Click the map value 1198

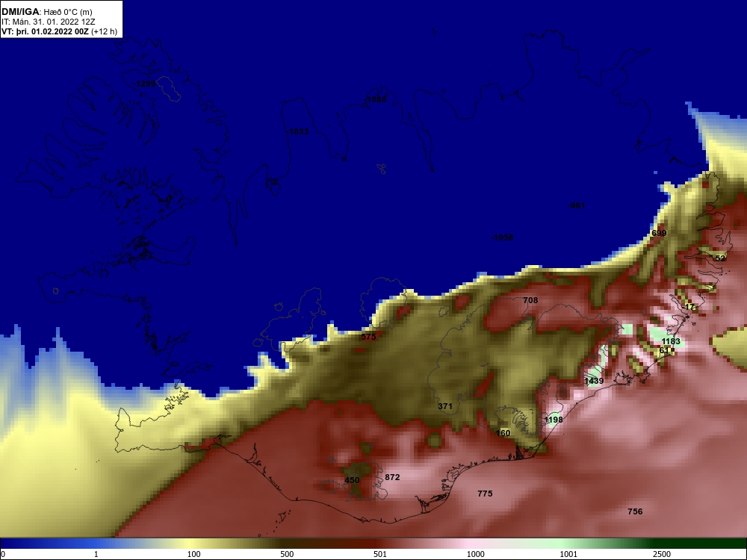554,420
